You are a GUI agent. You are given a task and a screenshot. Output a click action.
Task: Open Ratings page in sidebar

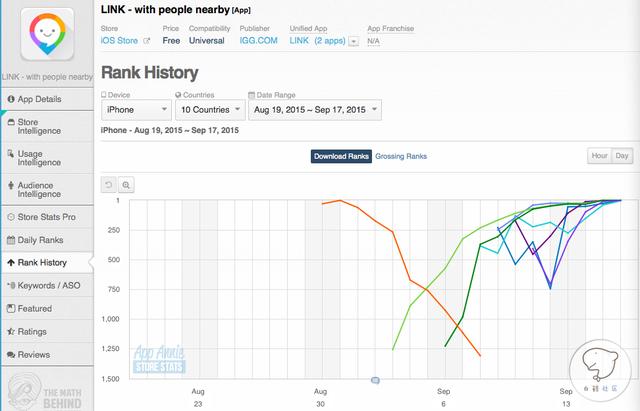point(33,331)
